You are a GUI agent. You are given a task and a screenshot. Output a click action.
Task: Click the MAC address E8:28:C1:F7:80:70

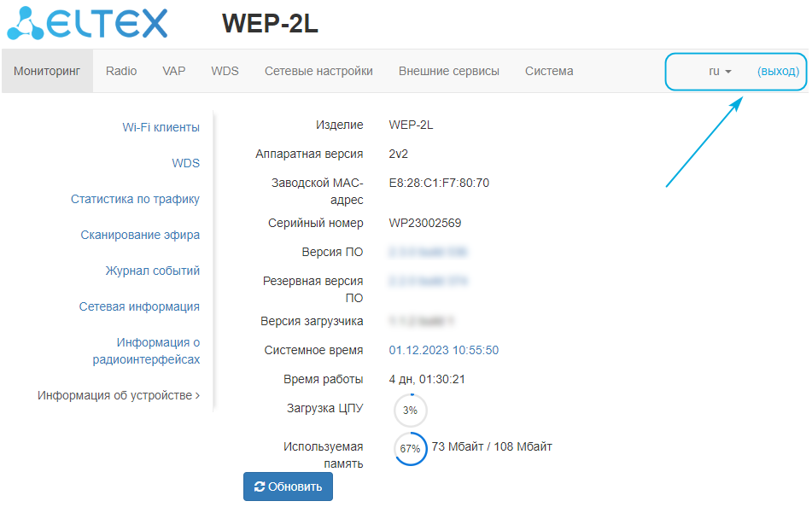pyautogui.click(x=439, y=183)
